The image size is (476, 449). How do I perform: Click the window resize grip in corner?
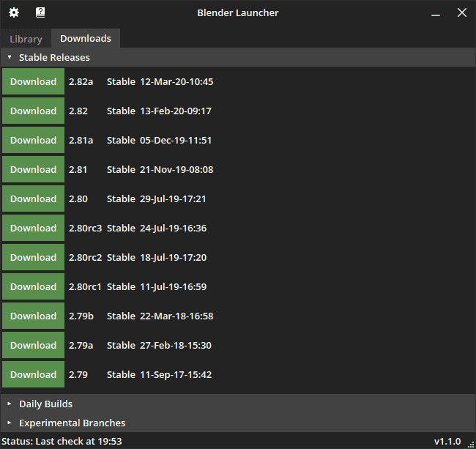[472, 445]
